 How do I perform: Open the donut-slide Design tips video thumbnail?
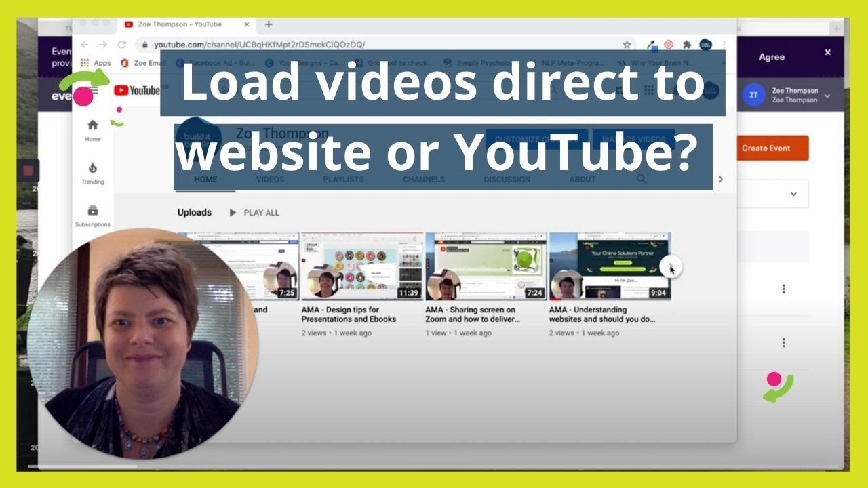[362, 266]
